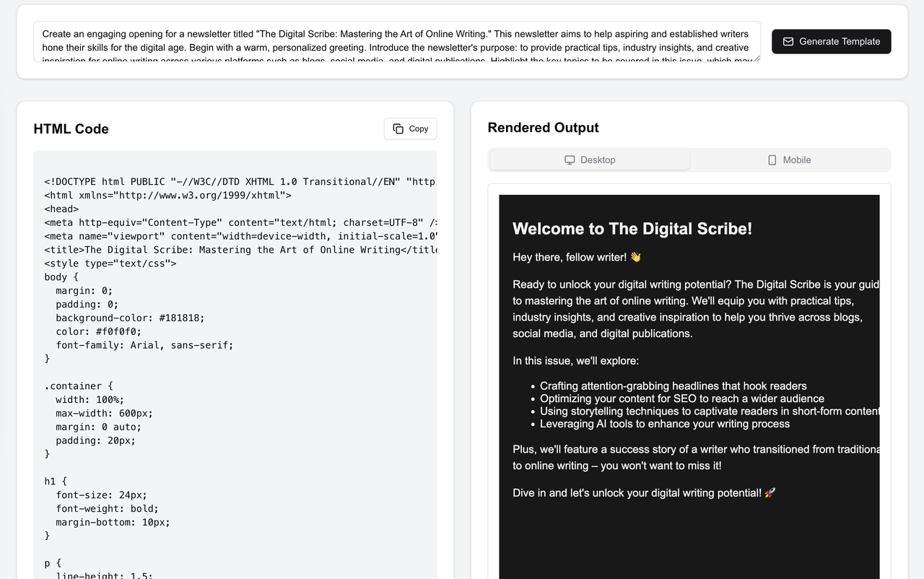Image resolution: width=924 pixels, height=579 pixels.
Task: Click the phone icon in the Mobile tab
Action: pos(772,160)
